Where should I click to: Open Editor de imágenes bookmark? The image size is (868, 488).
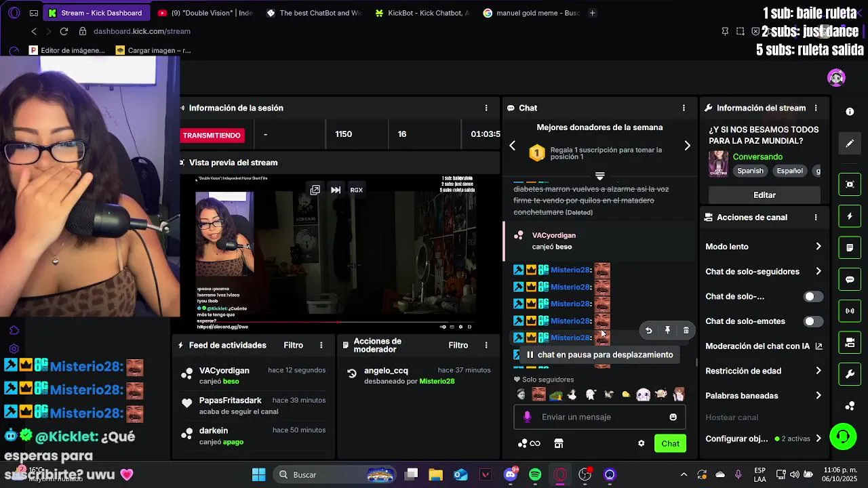tap(67, 50)
